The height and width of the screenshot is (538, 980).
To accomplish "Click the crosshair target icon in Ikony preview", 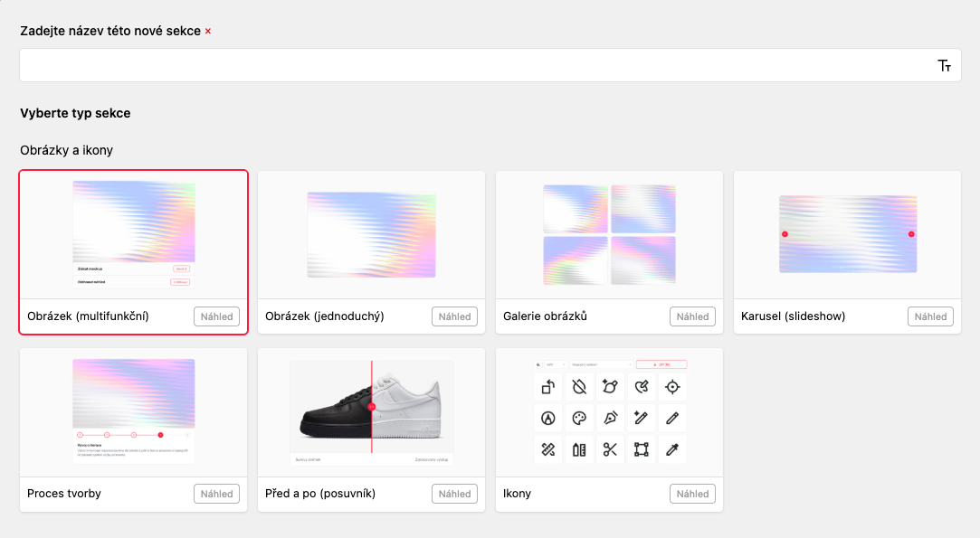I will coord(672,387).
